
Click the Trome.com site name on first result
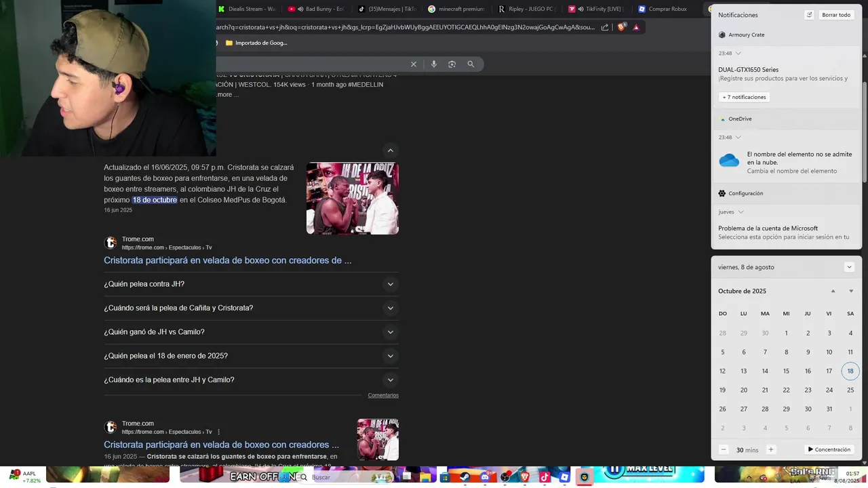point(138,239)
